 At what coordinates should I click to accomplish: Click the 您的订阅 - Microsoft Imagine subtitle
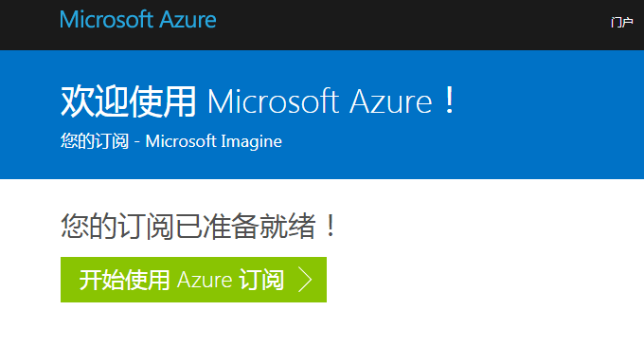click(171, 141)
